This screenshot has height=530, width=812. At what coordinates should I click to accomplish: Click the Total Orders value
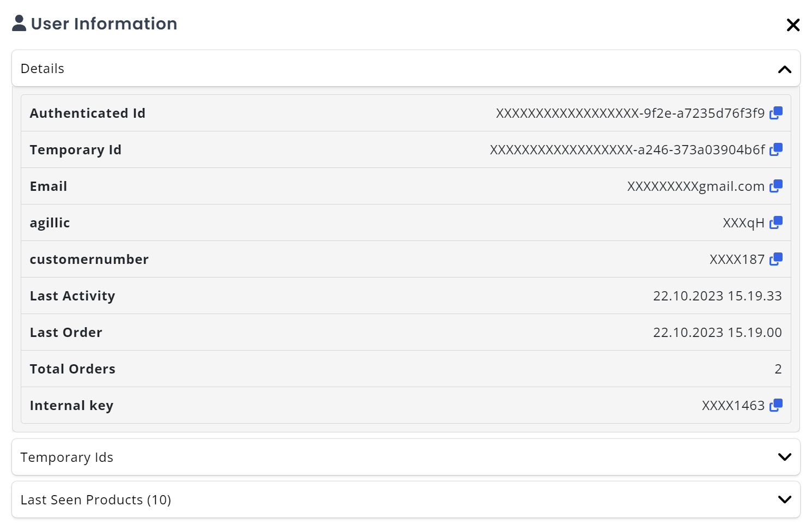click(x=778, y=369)
